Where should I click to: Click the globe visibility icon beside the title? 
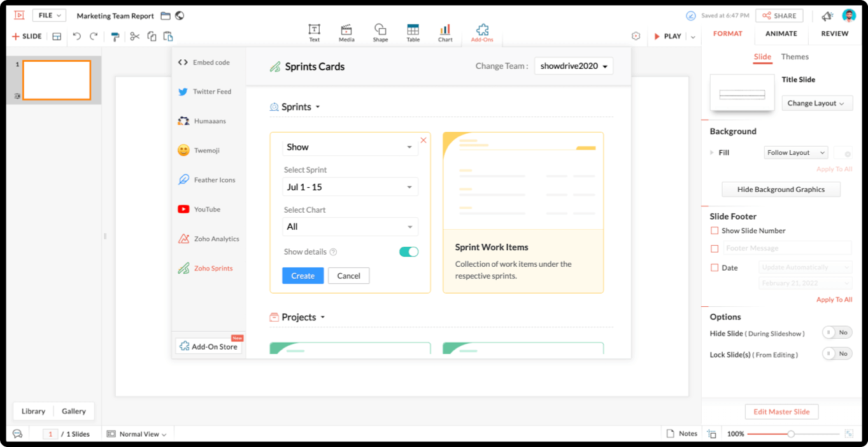pos(180,16)
